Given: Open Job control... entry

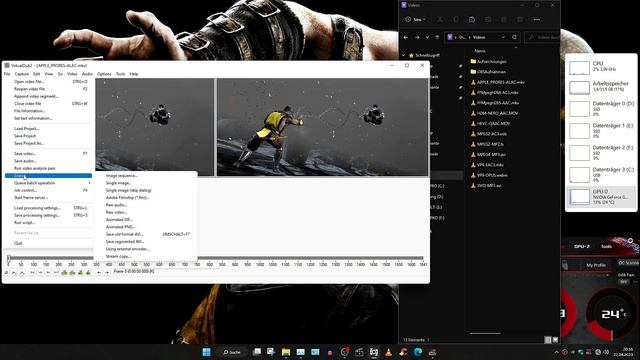Looking at the screenshot, I should click(x=49, y=190).
